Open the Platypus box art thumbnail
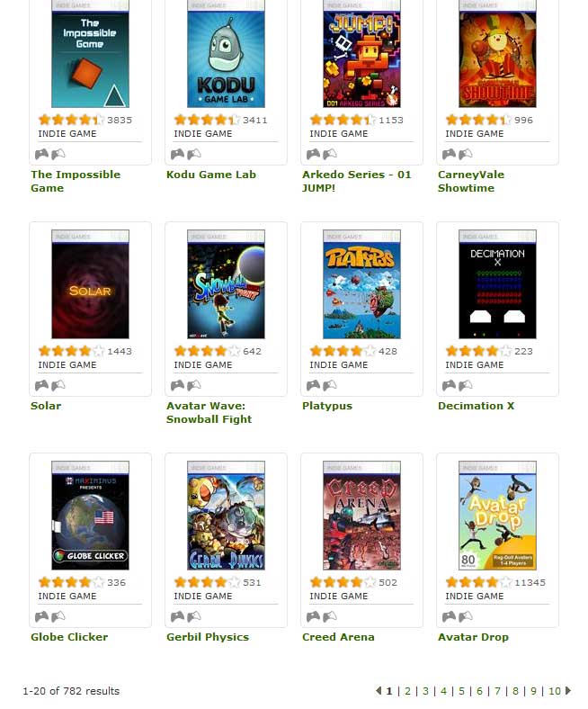The height and width of the screenshot is (709, 588). click(x=361, y=284)
